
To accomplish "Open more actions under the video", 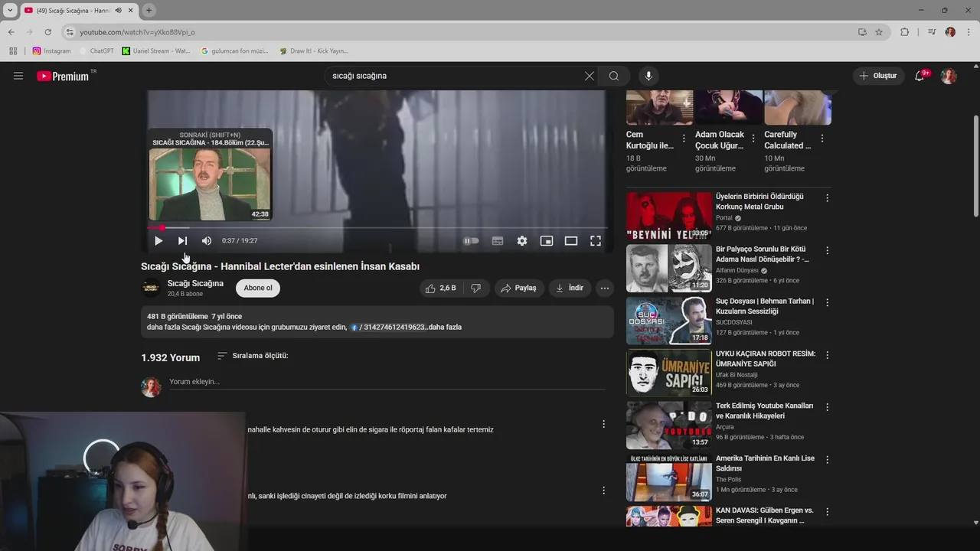I will pos(605,288).
